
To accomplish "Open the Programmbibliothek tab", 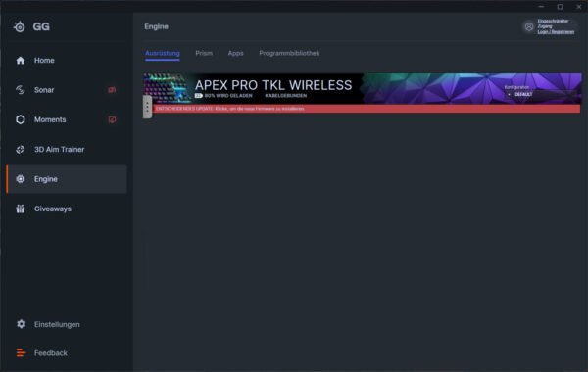I will [x=289, y=53].
